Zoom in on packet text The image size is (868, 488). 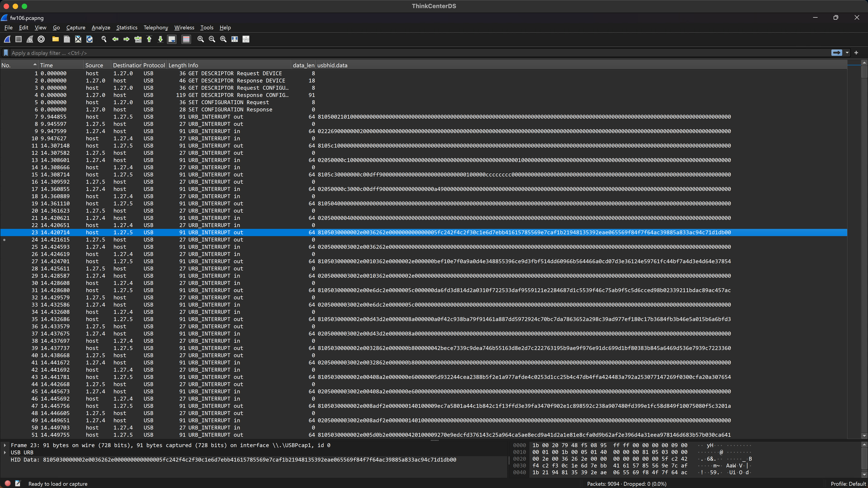click(200, 39)
